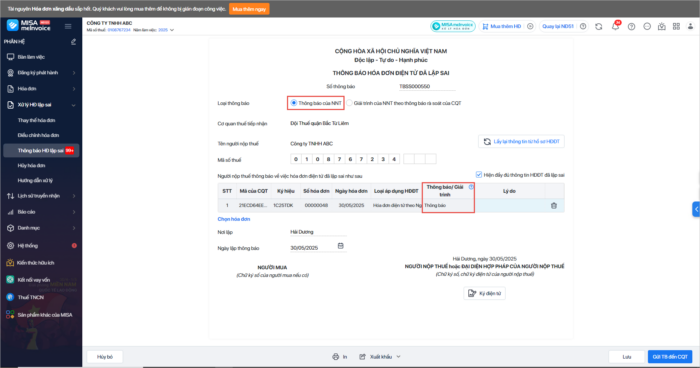
Task: Click the Chọn hóa đơn link
Action: click(x=233, y=219)
